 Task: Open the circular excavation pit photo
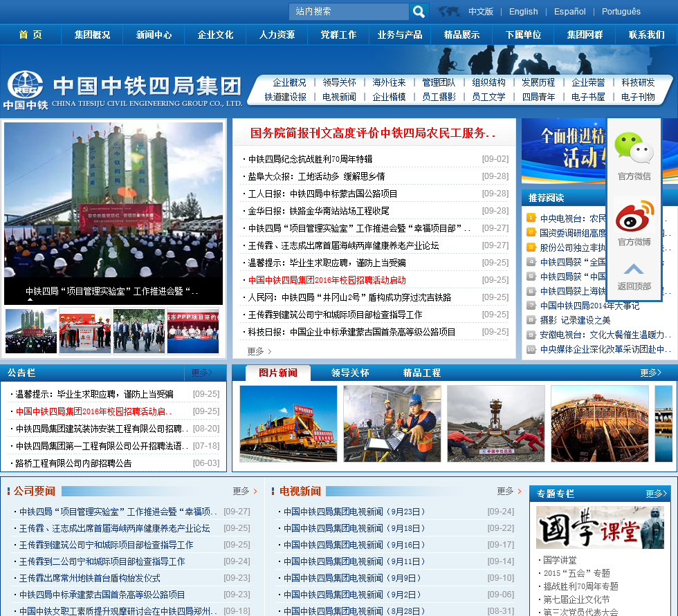point(600,424)
